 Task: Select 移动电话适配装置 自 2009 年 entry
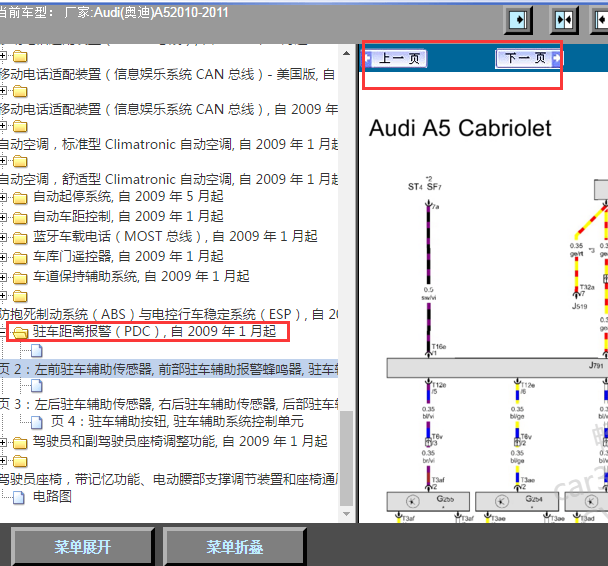pyautogui.click(x=169, y=109)
